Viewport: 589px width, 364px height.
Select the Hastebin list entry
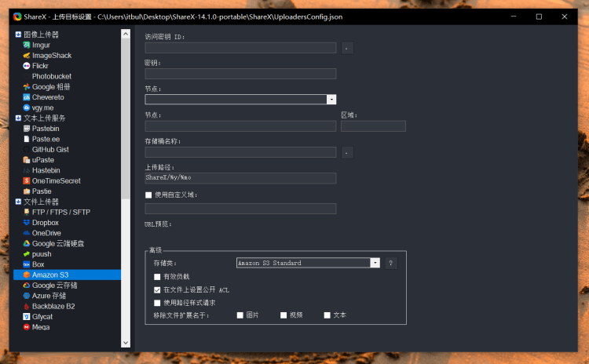pos(46,170)
